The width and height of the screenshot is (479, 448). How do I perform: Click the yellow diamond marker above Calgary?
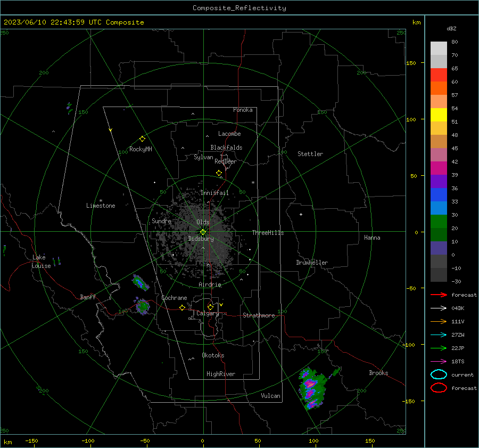pos(210,307)
